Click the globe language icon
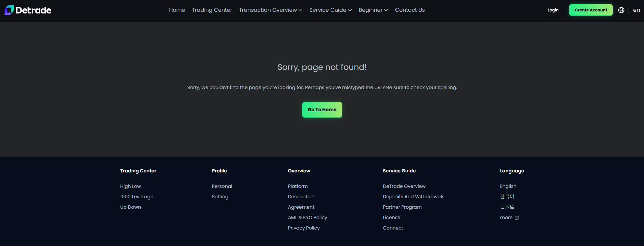 (x=621, y=10)
